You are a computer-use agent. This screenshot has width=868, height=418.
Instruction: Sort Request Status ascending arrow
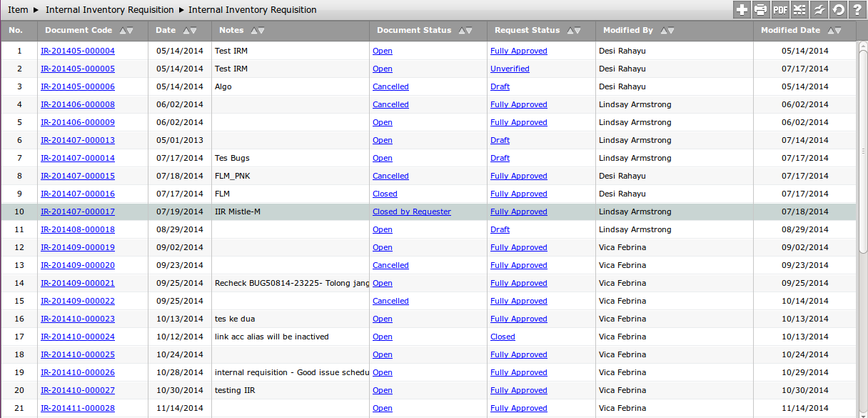pos(570,31)
